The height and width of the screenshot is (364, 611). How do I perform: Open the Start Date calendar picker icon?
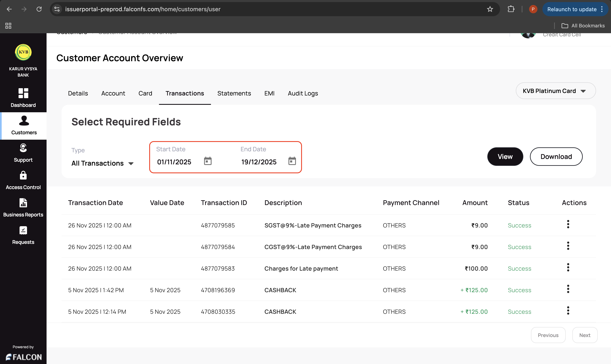point(208,161)
